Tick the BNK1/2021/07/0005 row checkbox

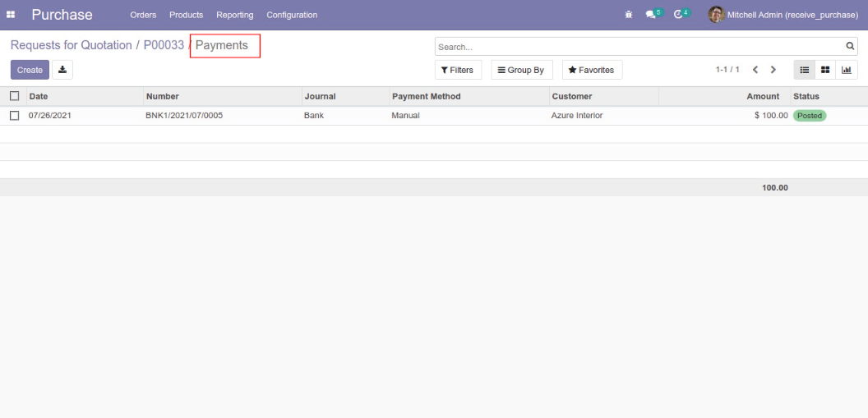(15, 116)
